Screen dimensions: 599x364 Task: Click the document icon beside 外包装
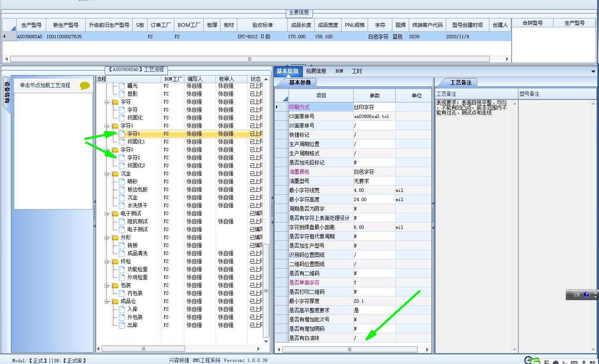(x=122, y=317)
